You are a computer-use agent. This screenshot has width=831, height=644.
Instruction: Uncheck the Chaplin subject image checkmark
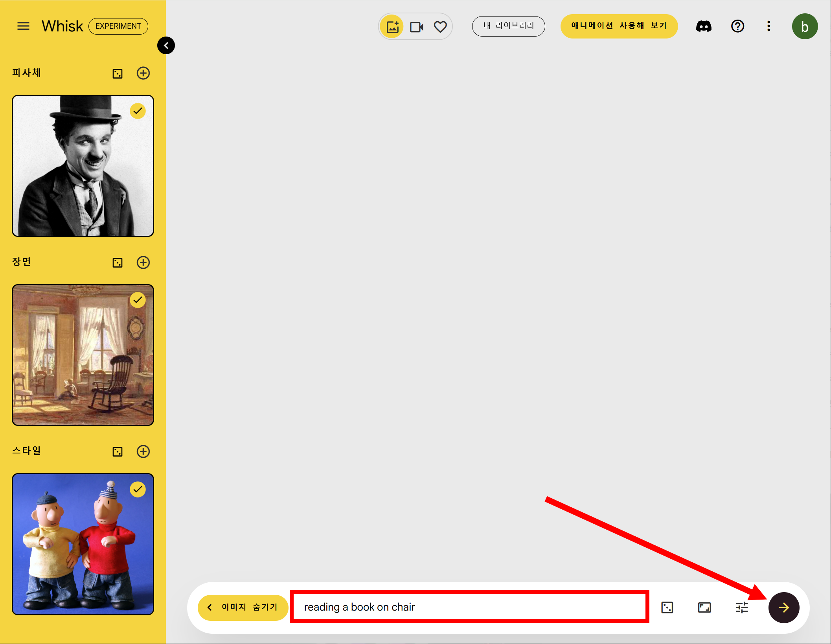point(138,111)
